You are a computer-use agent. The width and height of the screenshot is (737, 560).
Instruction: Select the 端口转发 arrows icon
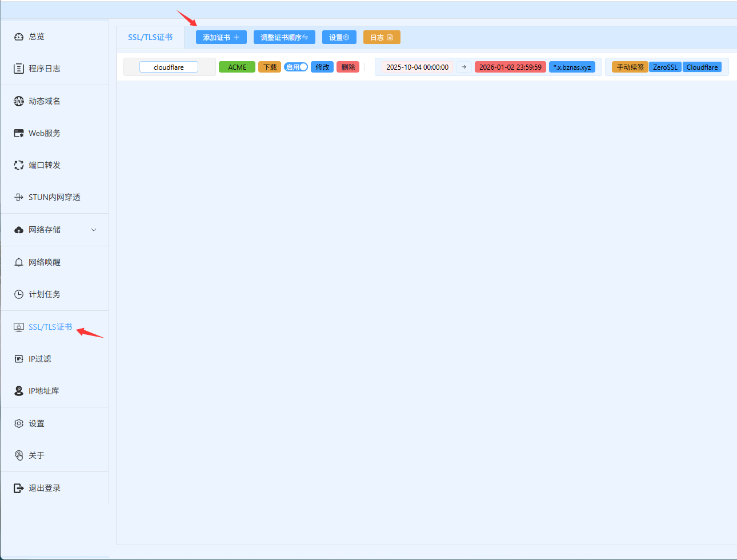pos(19,165)
